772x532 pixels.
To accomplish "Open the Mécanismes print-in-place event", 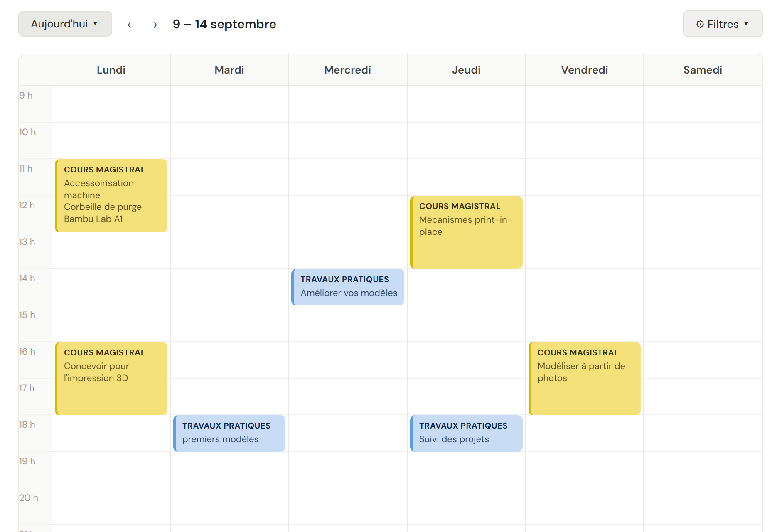I will pyautogui.click(x=466, y=232).
